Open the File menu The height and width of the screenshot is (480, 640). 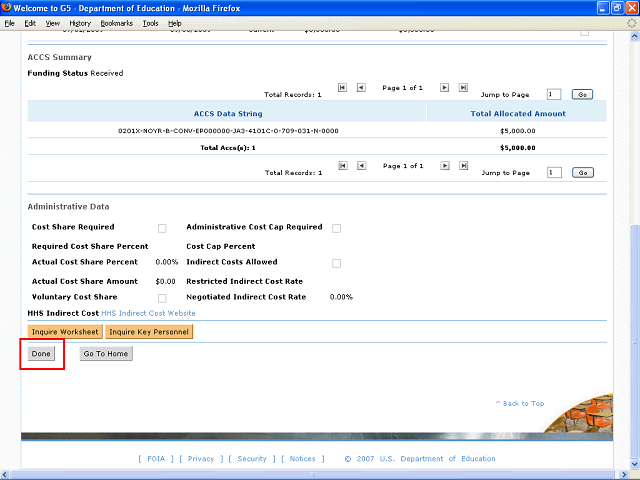[x=9, y=23]
